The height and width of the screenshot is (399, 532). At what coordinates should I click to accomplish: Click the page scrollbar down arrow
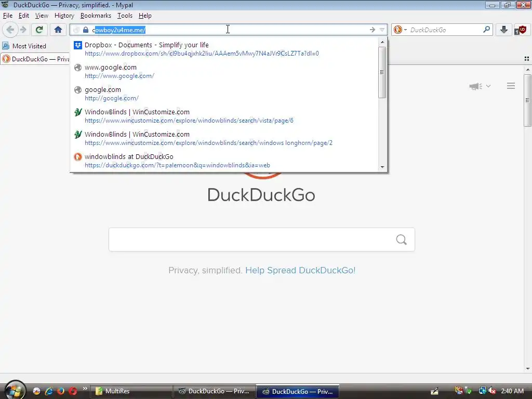coord(528,368)
